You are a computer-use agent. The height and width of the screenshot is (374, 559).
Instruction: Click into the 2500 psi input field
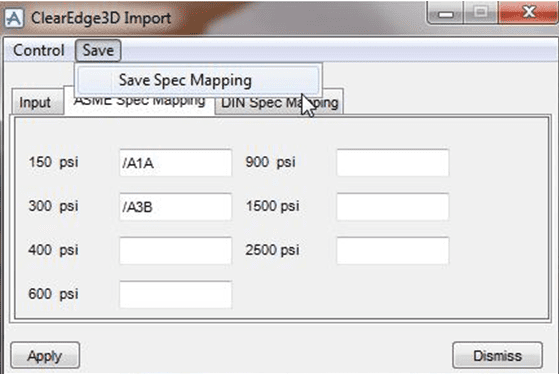tap(393, 251)
